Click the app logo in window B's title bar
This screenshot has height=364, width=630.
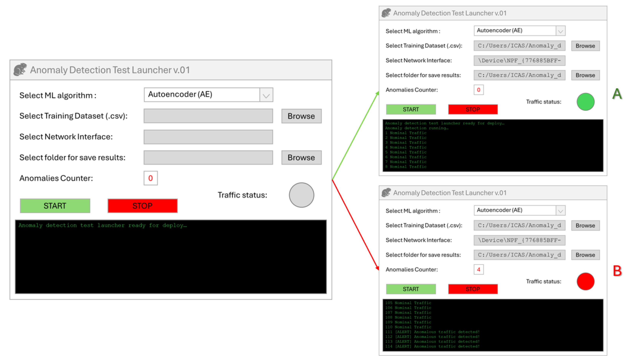pos(386,192)
